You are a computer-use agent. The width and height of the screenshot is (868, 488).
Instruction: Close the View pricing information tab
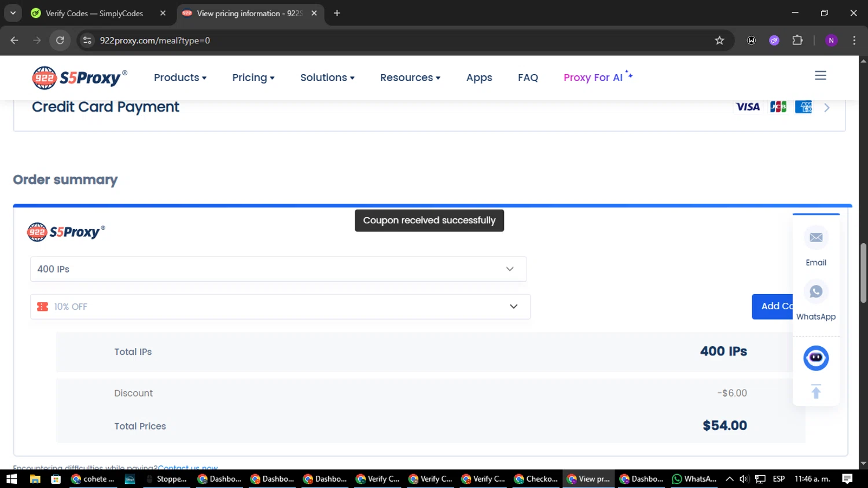(x=314, y=13)
